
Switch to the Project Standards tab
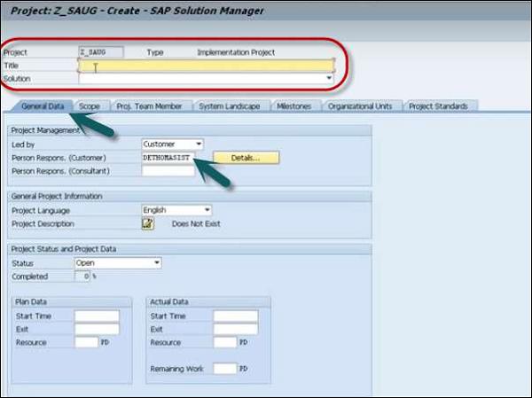[x=438, y=106]
